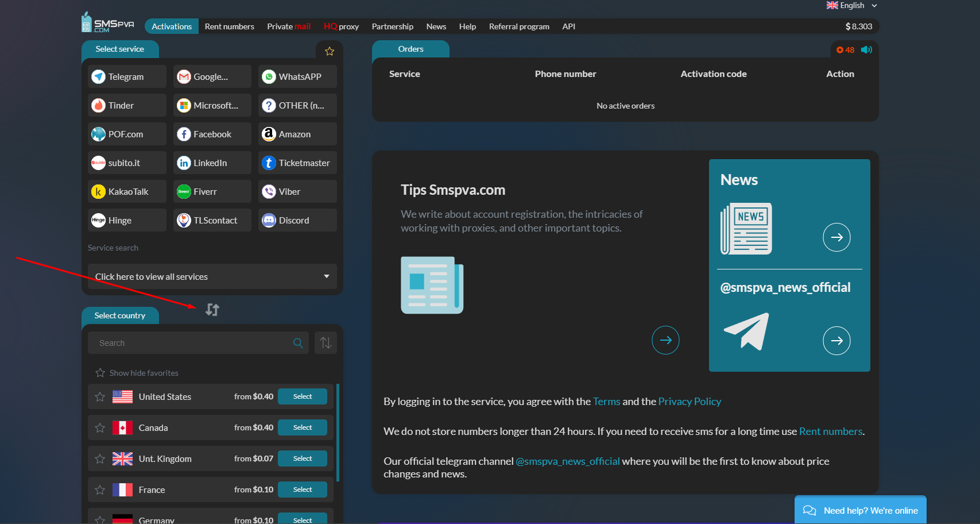Open the Activations tab
This screenshot has width=980, height=524.
tap(172, 26)
